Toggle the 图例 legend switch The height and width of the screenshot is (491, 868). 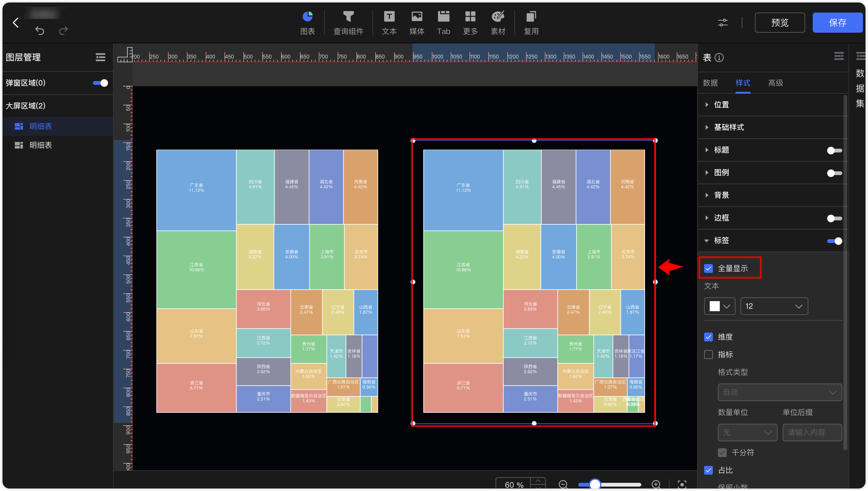[834, 173]
